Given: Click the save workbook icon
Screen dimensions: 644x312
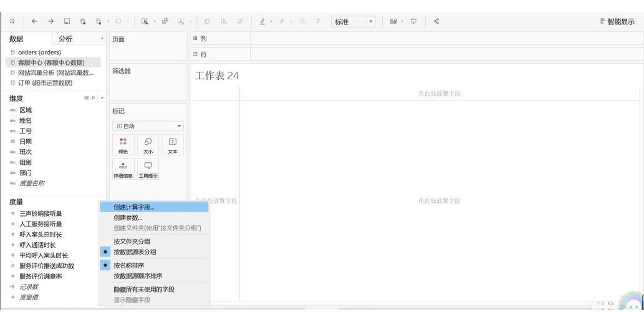Looking at the screenshot, I should [67, 21].
